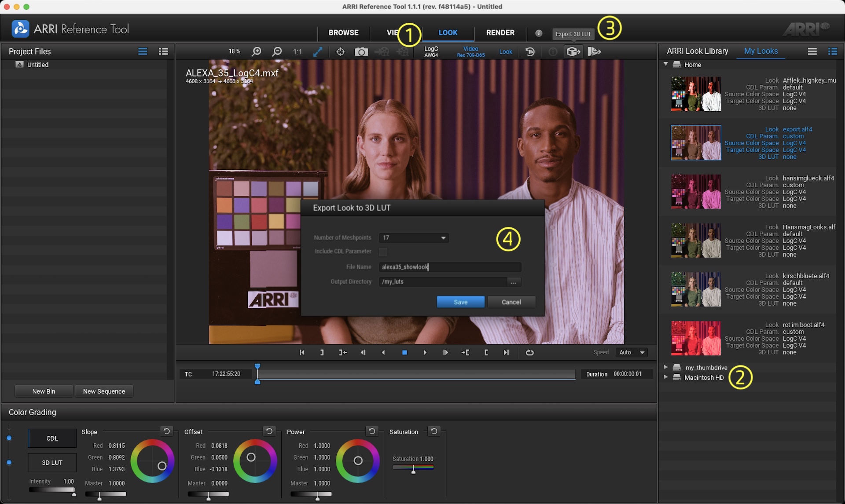Enable Include CDL Parameter checkbox
Screen dimensions: 845x504
(383, 252)
